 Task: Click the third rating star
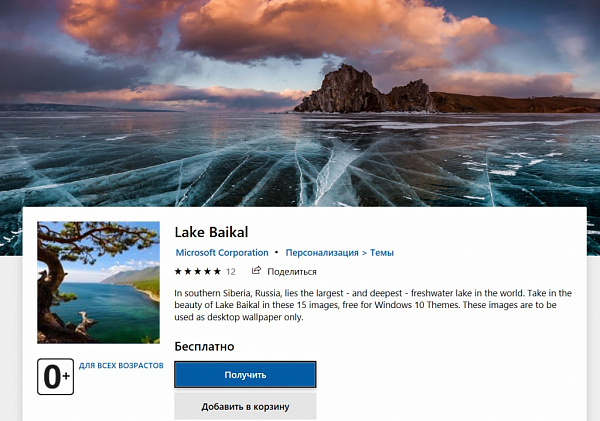[197, 271]
